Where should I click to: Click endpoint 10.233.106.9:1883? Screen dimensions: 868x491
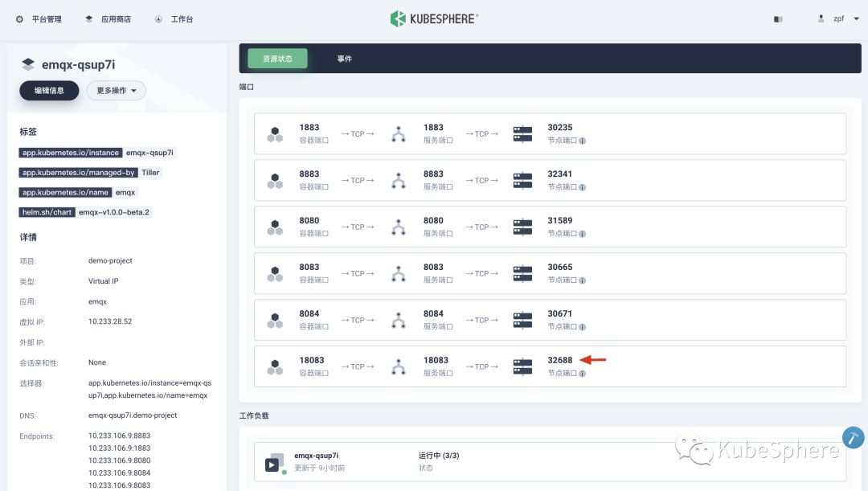(x=119, y=448)
